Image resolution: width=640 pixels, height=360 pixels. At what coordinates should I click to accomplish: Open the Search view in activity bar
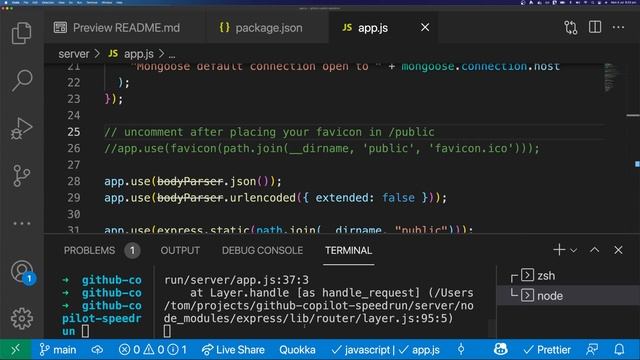(22, 80)
